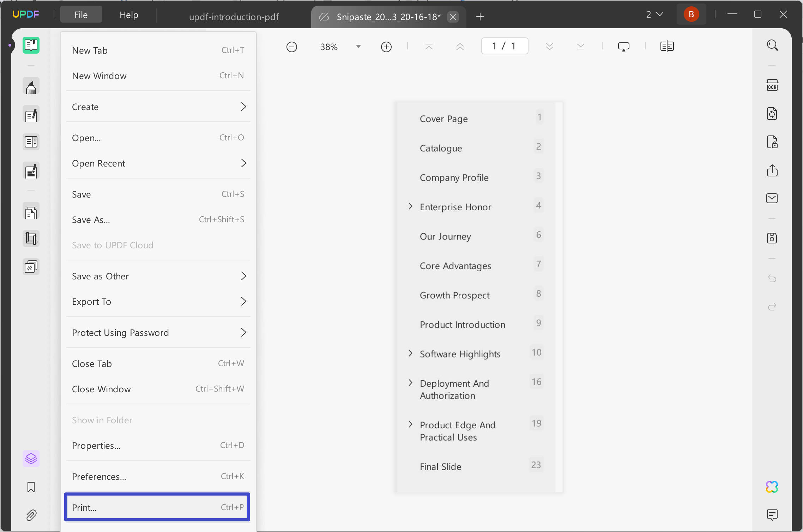Click the magnifier search icon

772,45
